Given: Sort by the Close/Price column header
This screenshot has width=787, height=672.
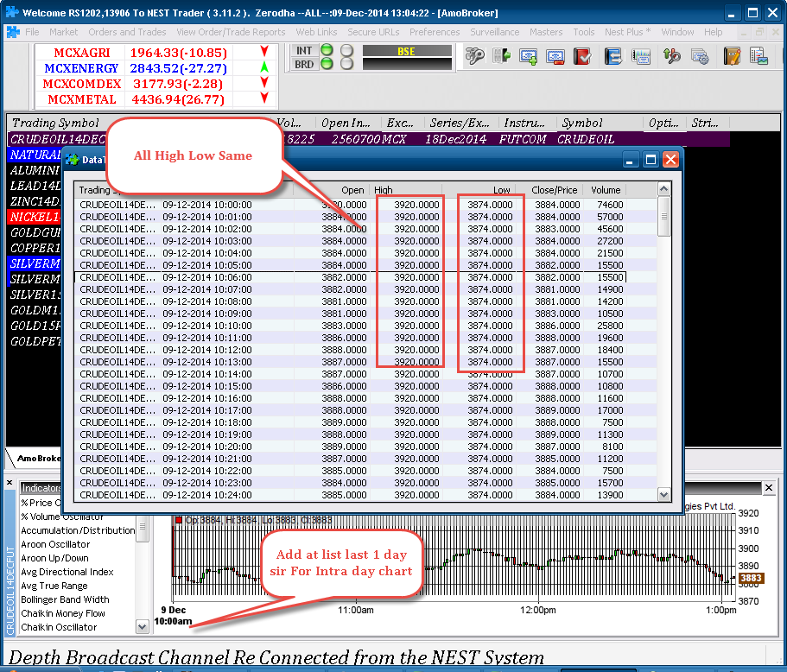Looking at the screenshot, I should 554,190.
